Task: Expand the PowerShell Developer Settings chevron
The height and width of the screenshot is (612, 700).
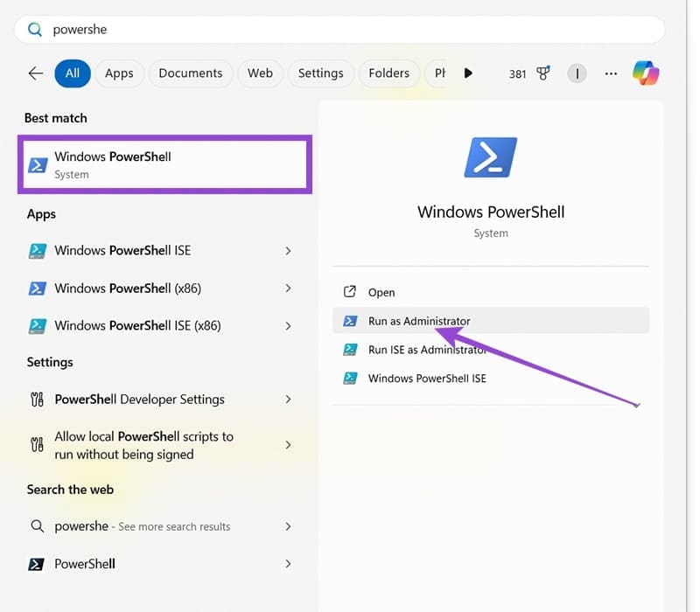Action: [289, 400]
